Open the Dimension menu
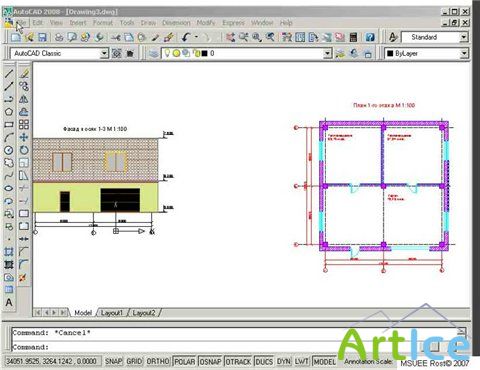 tap(176, 23)
